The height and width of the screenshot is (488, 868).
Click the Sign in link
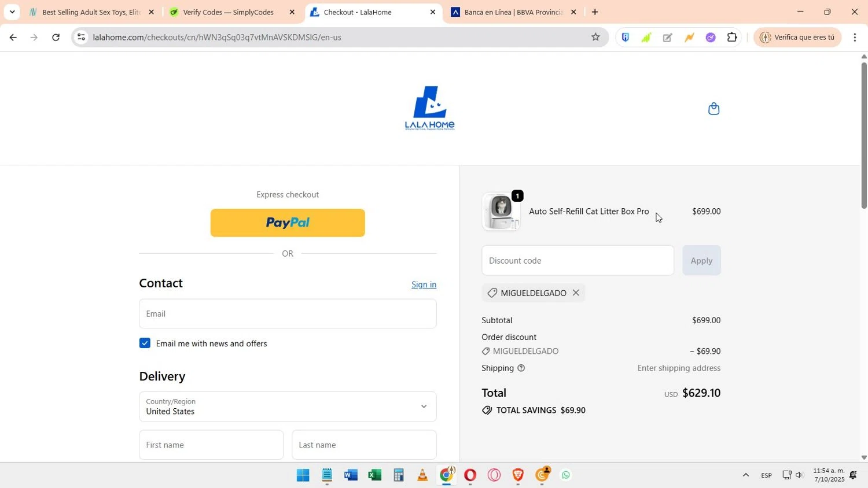point(424,284)
